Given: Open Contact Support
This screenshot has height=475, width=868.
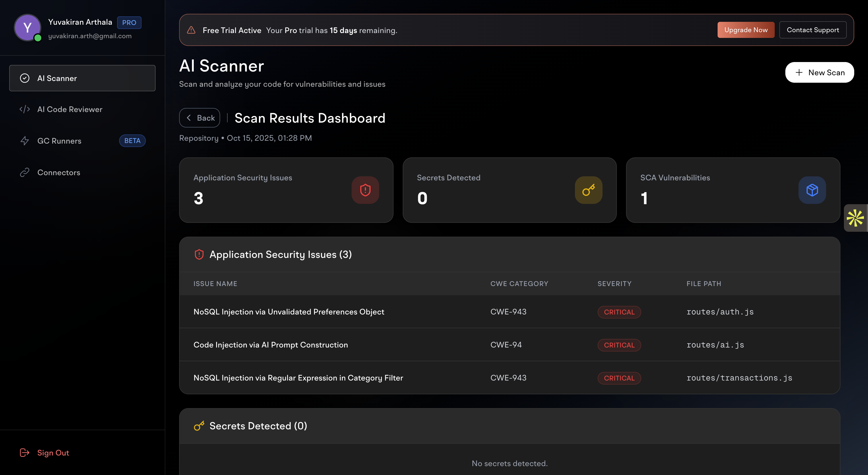Looking at the screenshot, I should click(x=813, y=30).
